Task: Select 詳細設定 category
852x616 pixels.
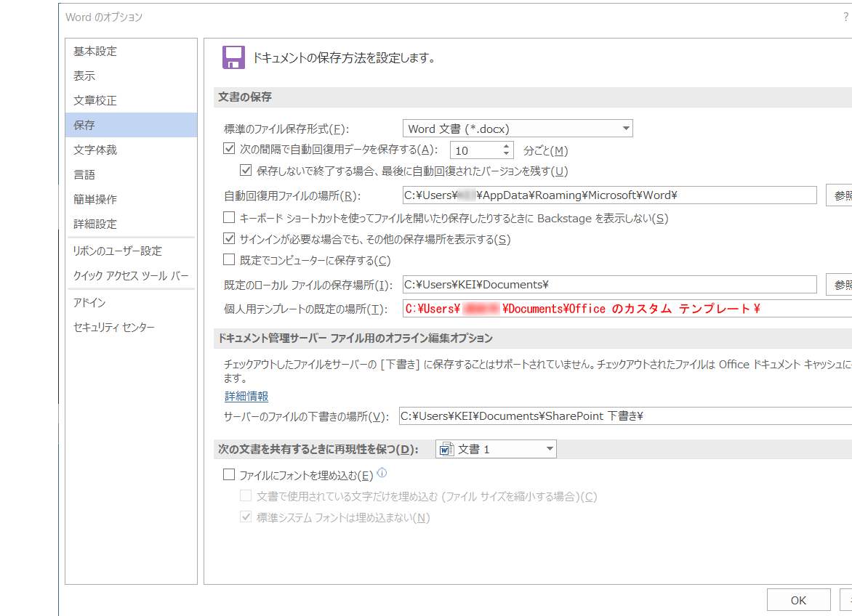Action: coord(131,224)
